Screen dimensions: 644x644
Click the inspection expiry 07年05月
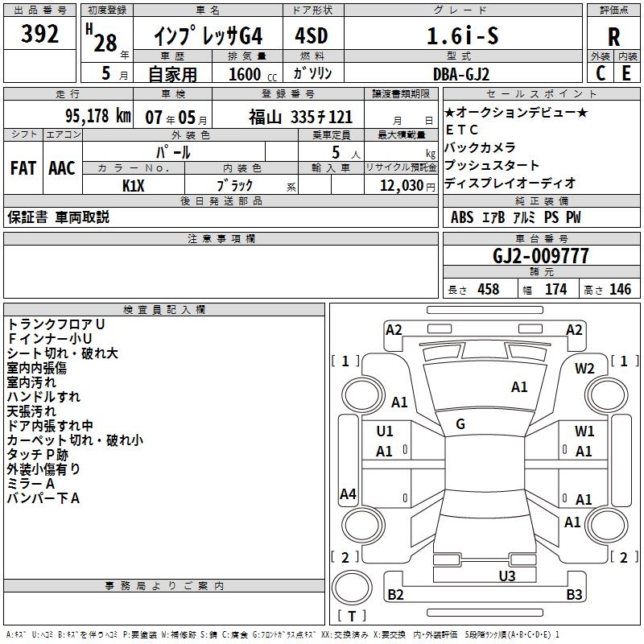click(x=176, y=118)
